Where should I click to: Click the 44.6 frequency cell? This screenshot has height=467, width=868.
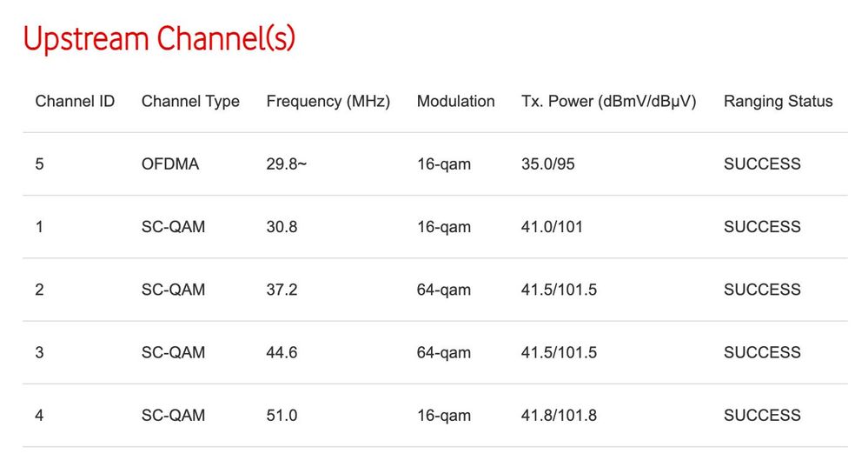282,352
